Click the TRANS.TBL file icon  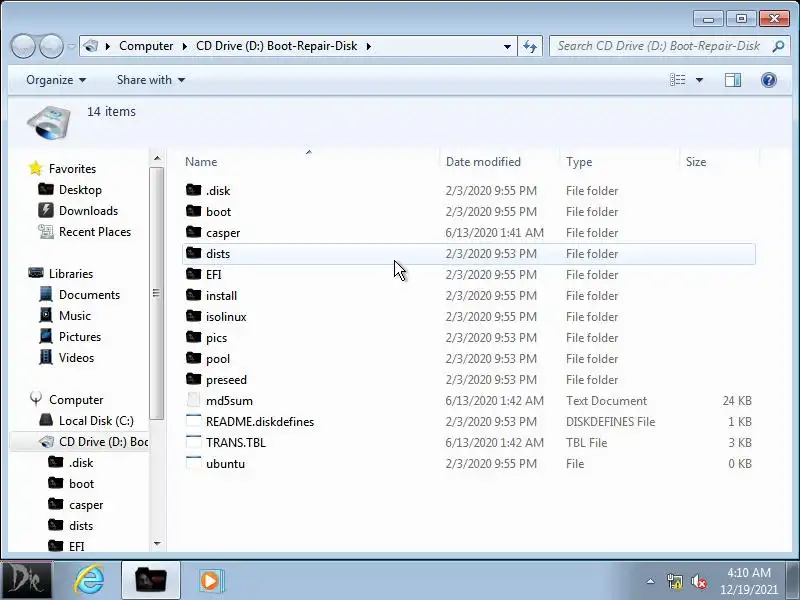click(x=193, y=442)
